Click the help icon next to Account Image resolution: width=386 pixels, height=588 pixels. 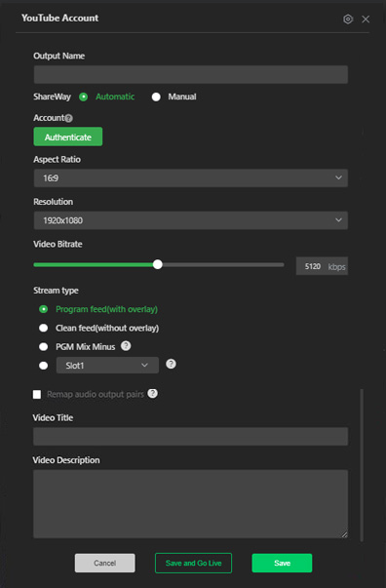pyautogui.click(x=69, y=119)
